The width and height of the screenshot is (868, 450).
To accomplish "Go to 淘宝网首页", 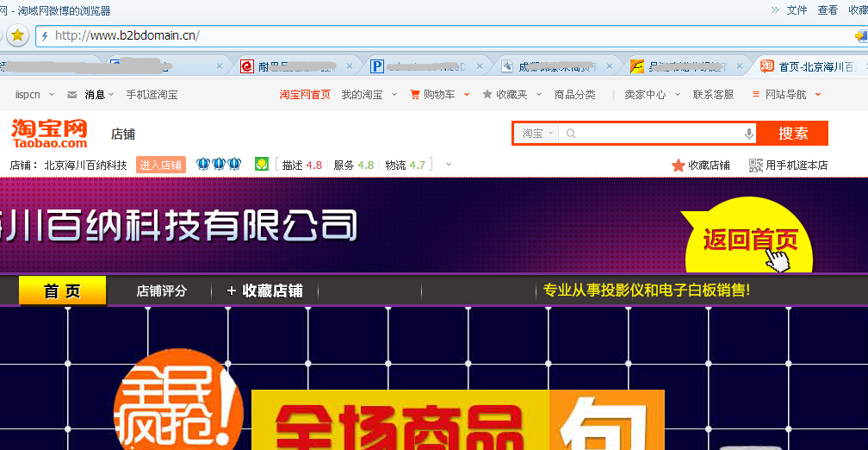I will point(305,95).
